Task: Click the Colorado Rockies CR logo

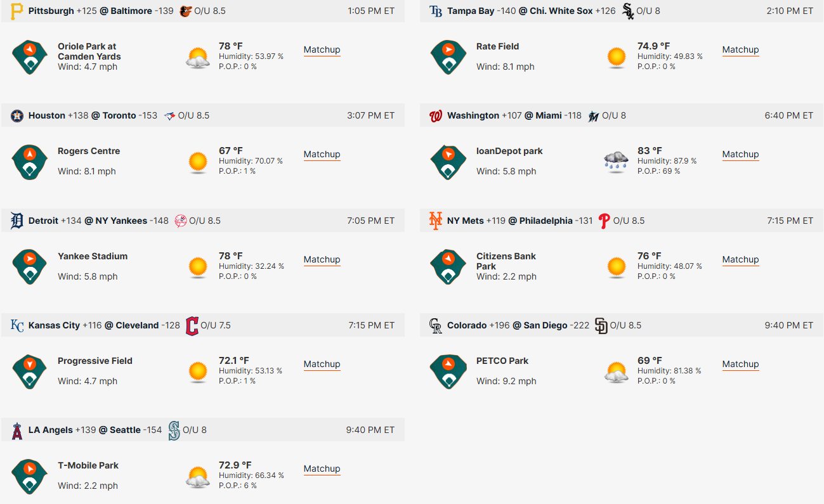Action: pyautogui.click(x=436, y=325)
